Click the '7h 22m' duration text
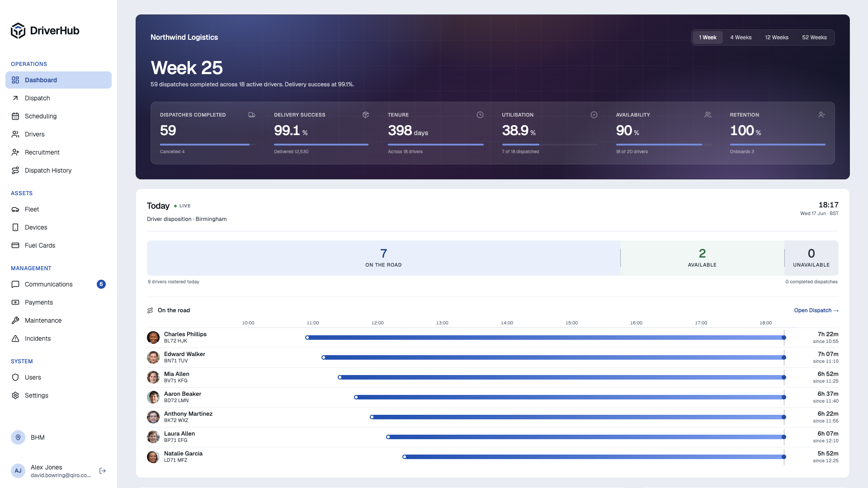Image resolution: width=868 pixels, height=488 pixels. point(828,334)
